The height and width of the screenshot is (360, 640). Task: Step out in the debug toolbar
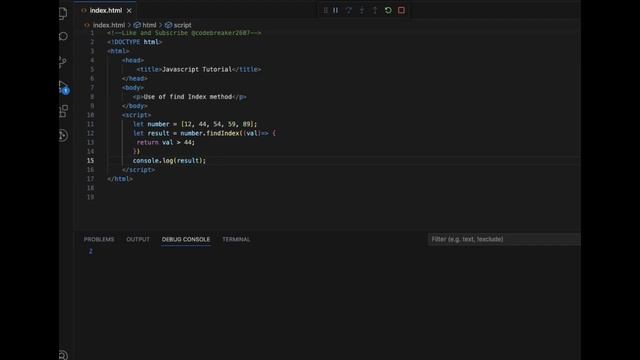(375, 10)
